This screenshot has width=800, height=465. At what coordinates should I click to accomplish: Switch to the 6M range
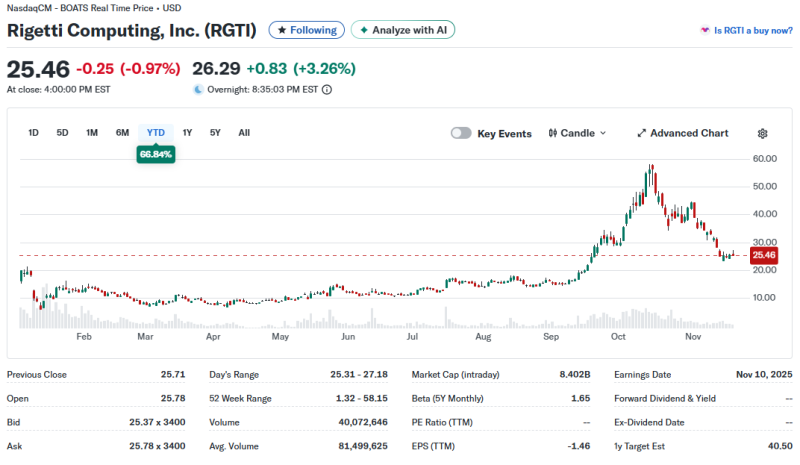[x=122, y=133]
